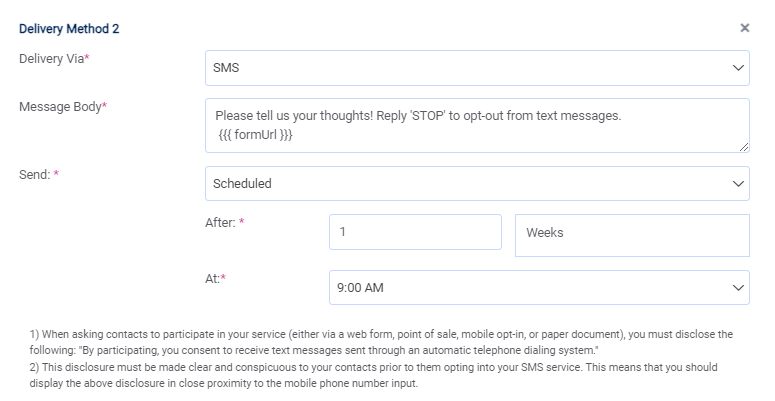The width and height of the screenshot is (775, 401).
Task: Click the formUrl placeholder in the message
Action: pos(255,133)
